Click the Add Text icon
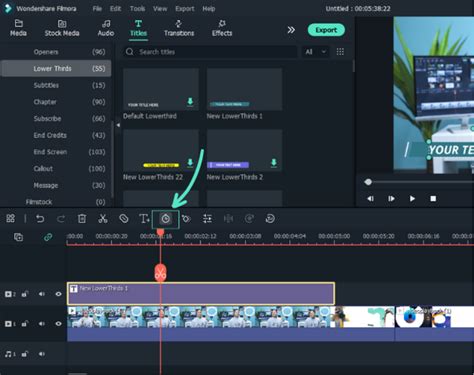This screenshot has width=474, height=375. click(144, 219)
